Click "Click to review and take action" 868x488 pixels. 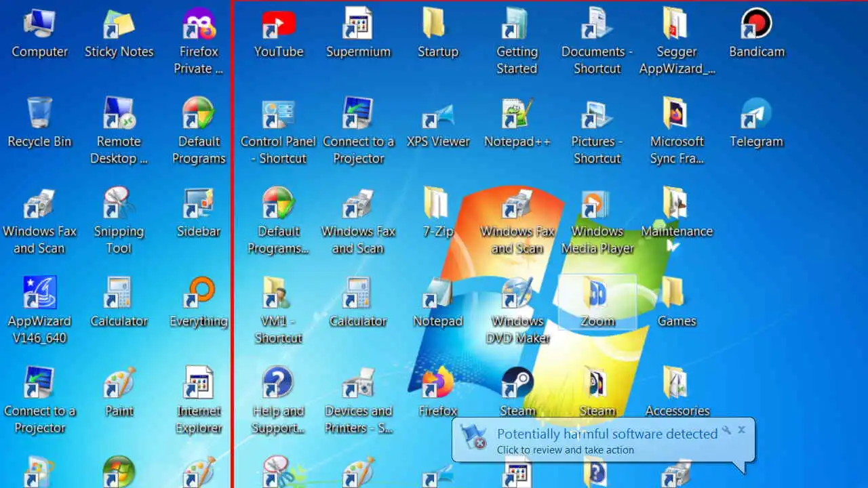565,450
